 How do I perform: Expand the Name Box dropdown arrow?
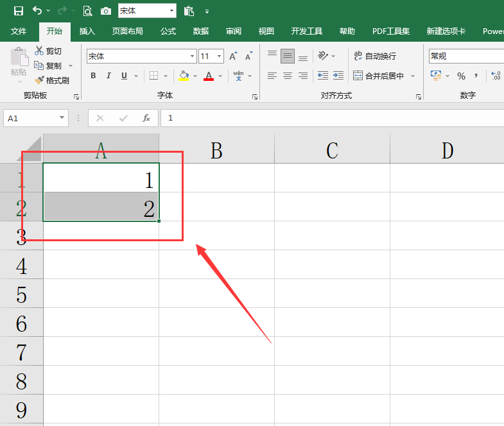tap(62, 118)
